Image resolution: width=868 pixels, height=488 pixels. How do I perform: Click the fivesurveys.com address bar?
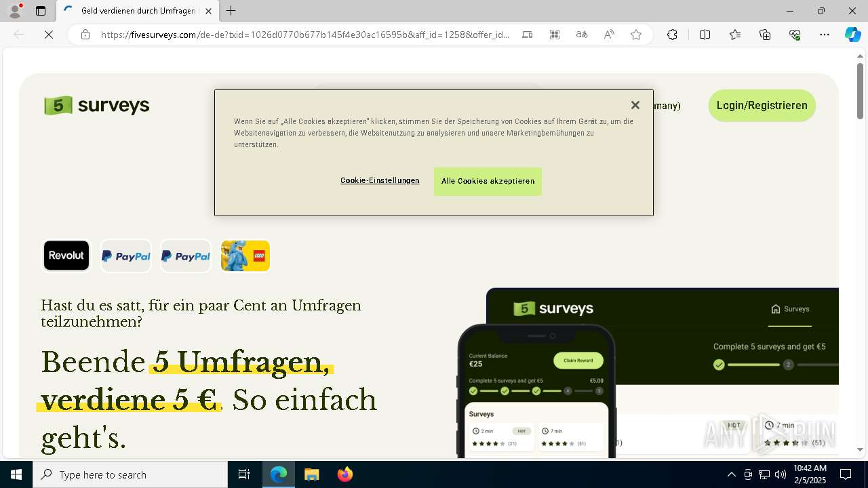click(x=305, y=35)
